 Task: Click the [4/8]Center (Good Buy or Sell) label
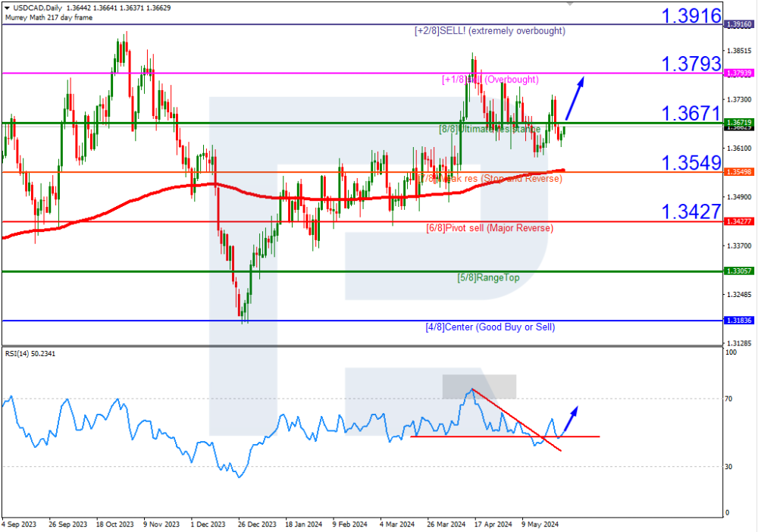pos(490,327)
